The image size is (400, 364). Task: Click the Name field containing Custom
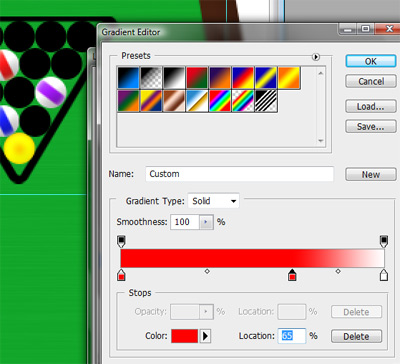(x=239, y=174)
